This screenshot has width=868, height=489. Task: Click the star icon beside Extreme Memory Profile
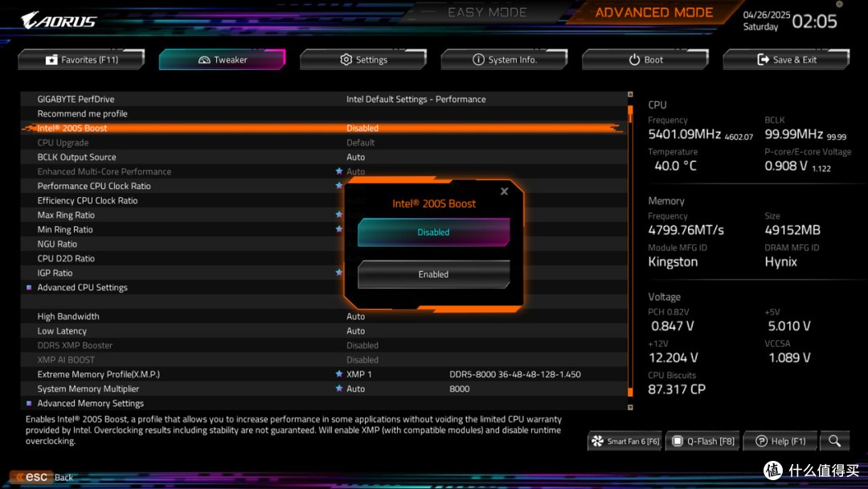click(339, 374)
